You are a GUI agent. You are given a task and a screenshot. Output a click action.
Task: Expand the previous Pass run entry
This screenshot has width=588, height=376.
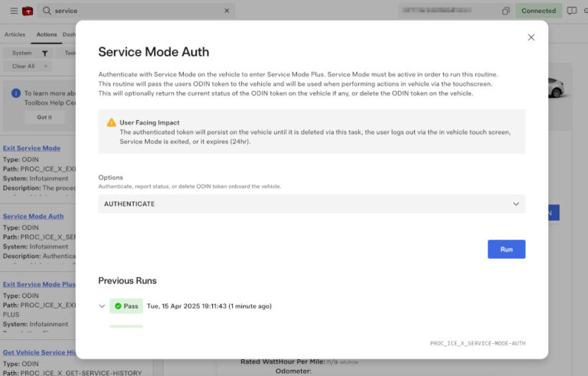(103, 306)
